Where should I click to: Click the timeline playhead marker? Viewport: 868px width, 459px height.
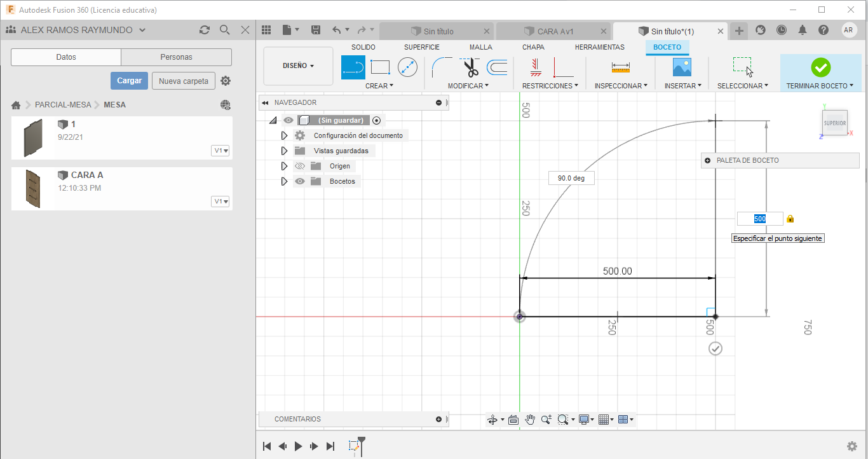point(361,442)
